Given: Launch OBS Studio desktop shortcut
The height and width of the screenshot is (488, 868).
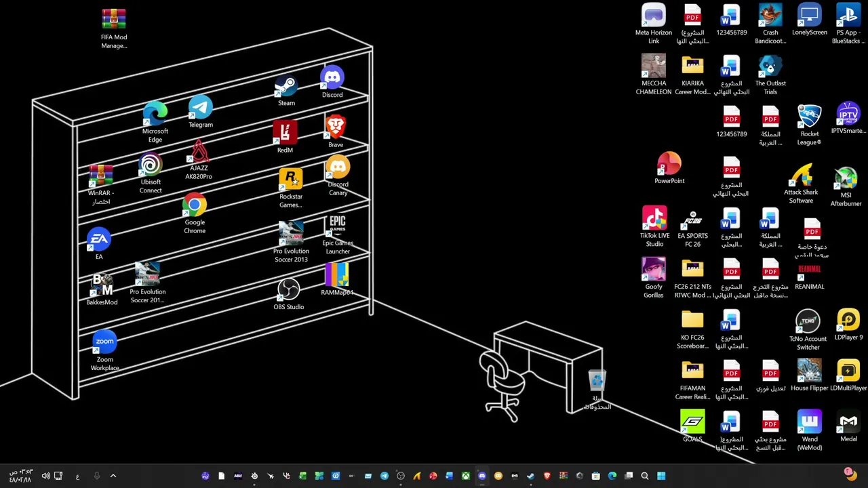Looking at the screenshot, I should pyautogui.click(x=289, y=294).
